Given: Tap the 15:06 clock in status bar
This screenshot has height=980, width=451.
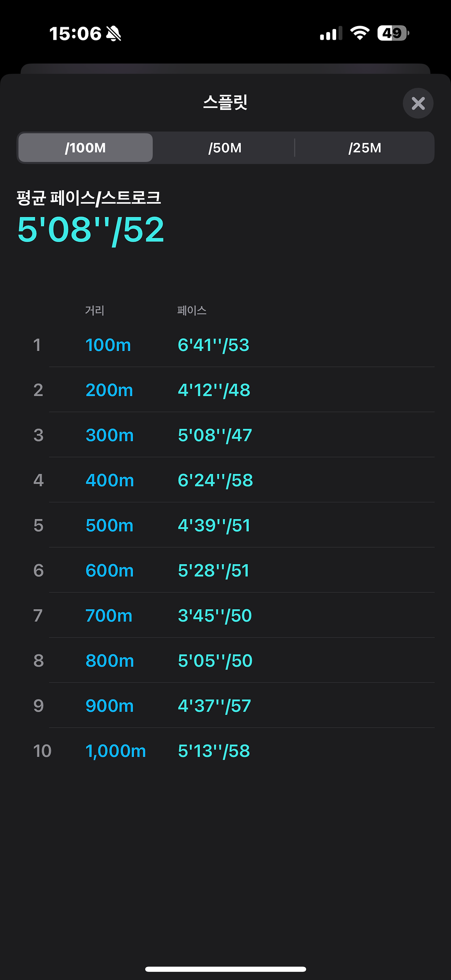Looking at the screenshot, I should click(75, 33).
